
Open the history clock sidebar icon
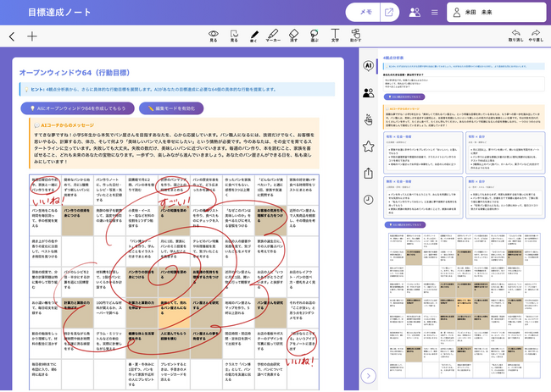pos(368,200)
